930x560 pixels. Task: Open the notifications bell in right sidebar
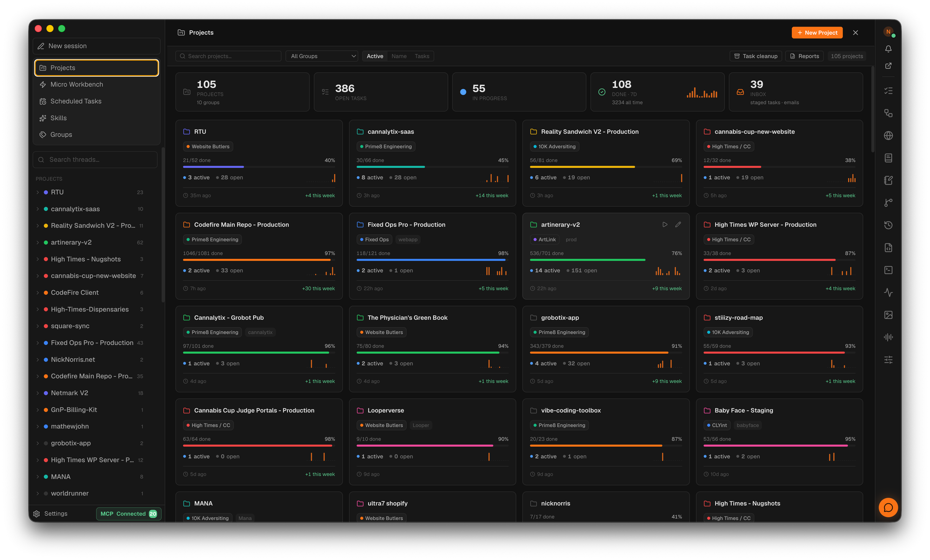[x=888, y=49]
